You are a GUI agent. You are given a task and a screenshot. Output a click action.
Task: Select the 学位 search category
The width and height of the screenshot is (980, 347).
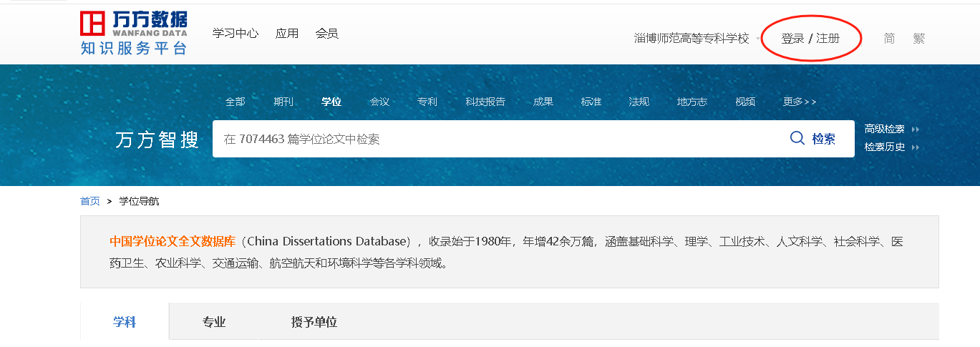click(x=331, y=102)
